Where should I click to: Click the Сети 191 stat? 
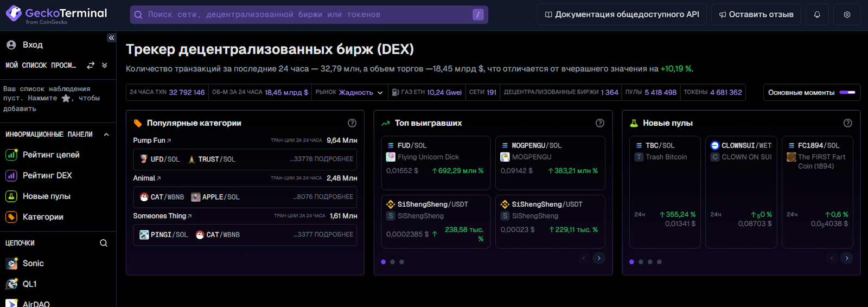point(483,92)
